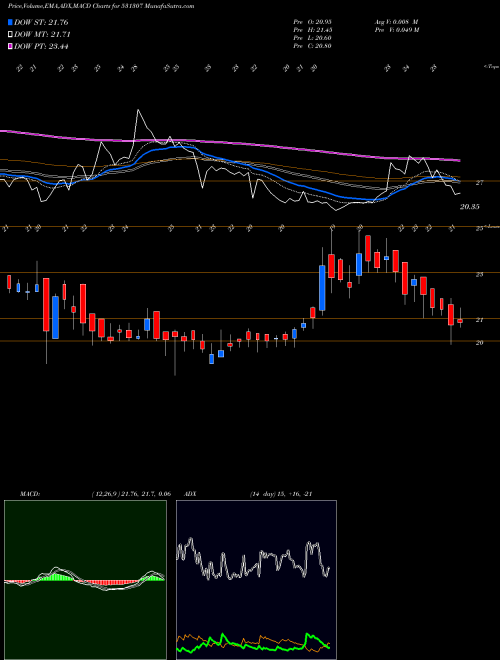Open the dark blue ADX indicator panel
The image size is (500, 660).
point(256,580)
